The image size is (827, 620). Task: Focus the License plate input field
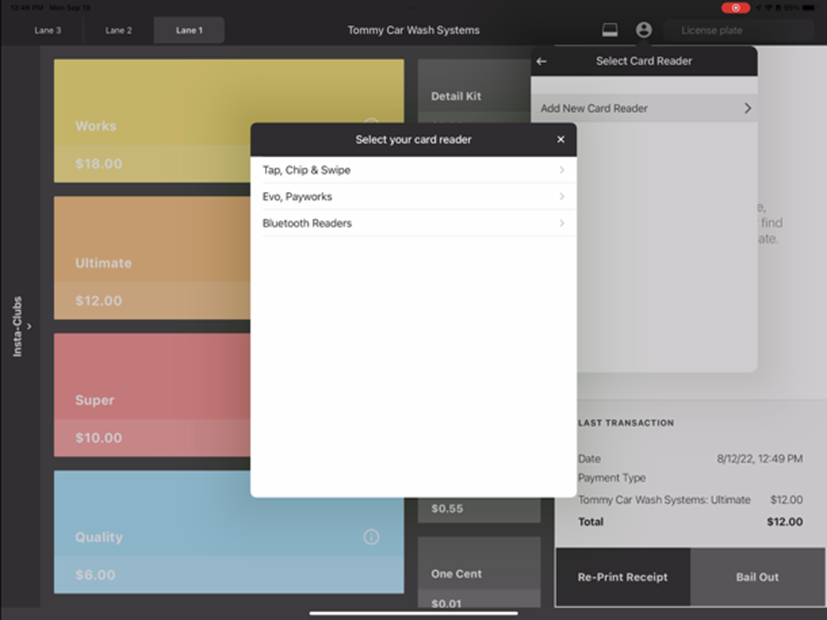(x=738, y=31)
